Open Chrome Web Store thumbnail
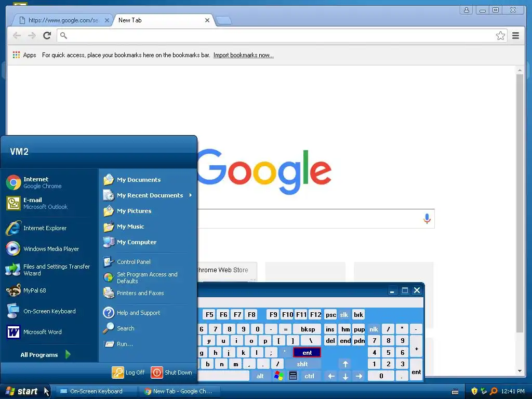 pos(227,271)
